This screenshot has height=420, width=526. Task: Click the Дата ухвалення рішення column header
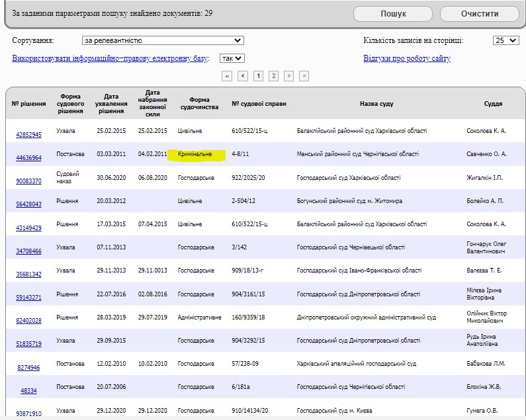pos(111,104)
